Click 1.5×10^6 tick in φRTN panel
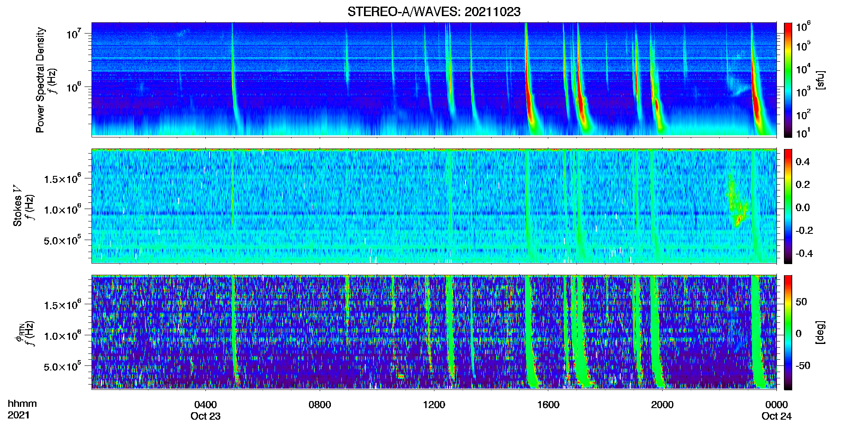 pyautogui.click(x=62, y=305)
